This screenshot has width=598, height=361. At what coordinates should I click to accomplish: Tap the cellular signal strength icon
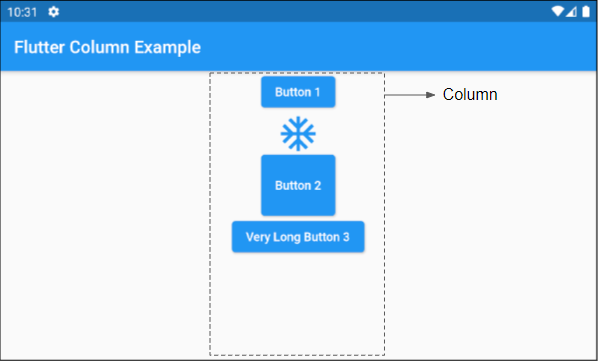571,12
